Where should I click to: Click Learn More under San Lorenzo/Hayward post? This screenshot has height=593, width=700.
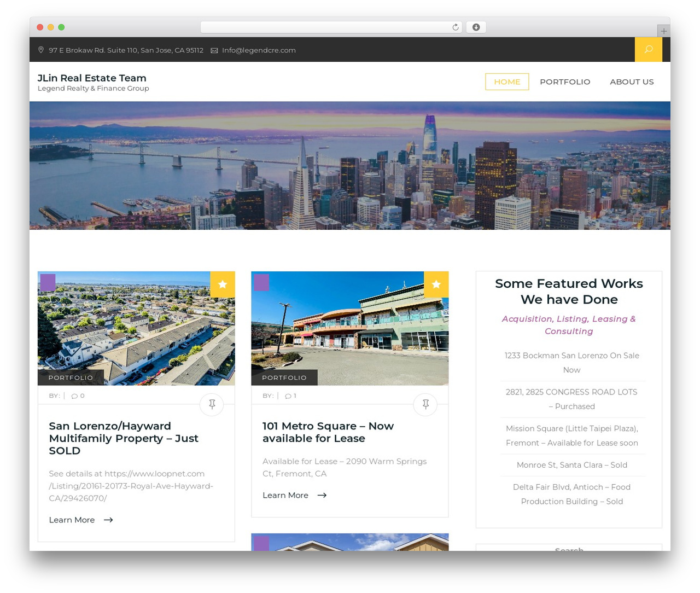point(72,520)
